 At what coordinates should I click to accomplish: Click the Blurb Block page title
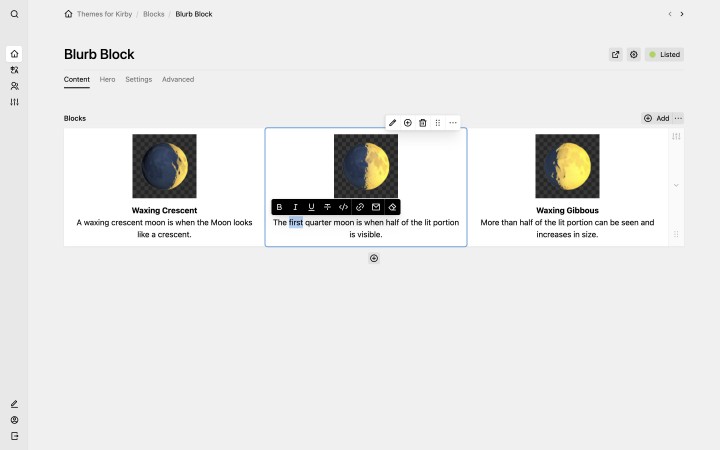point(99,54)
